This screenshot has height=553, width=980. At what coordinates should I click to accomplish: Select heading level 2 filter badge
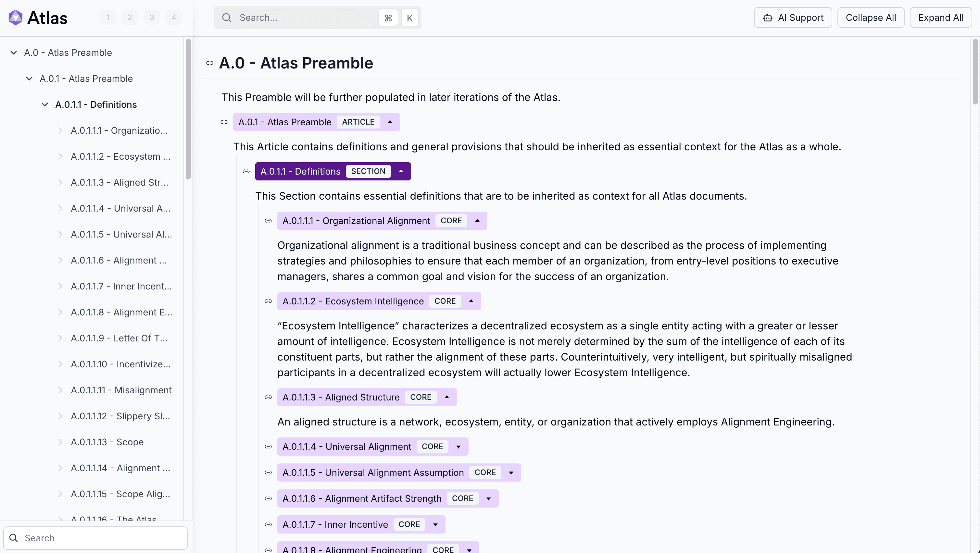click(129, 17)
